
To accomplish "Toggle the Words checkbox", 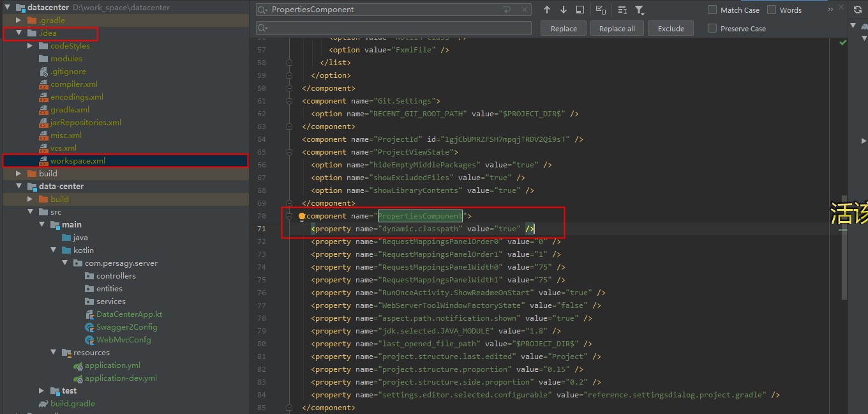I will point(772,10).
